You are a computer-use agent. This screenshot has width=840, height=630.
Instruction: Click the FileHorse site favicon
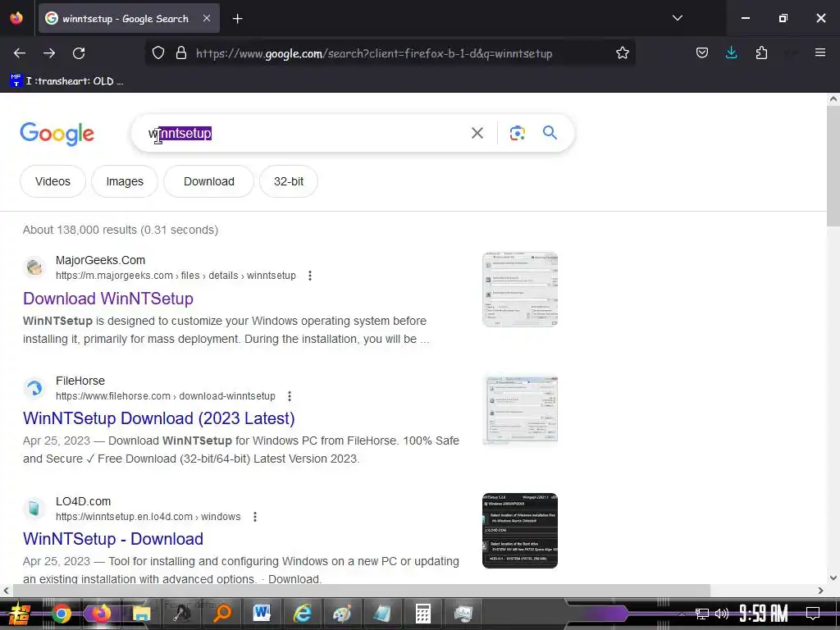pyautogui.click(x=34, y=388)
